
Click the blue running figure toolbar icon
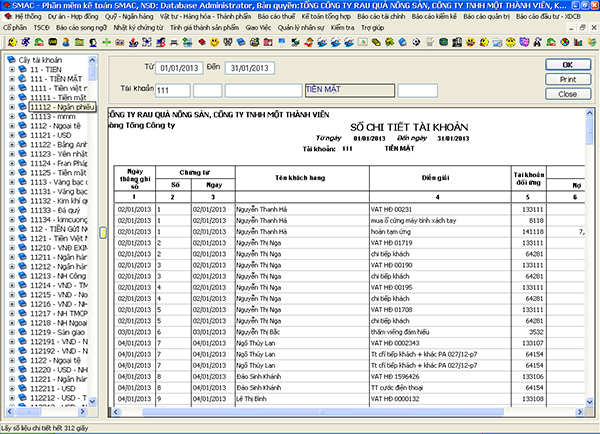(26, 42)
